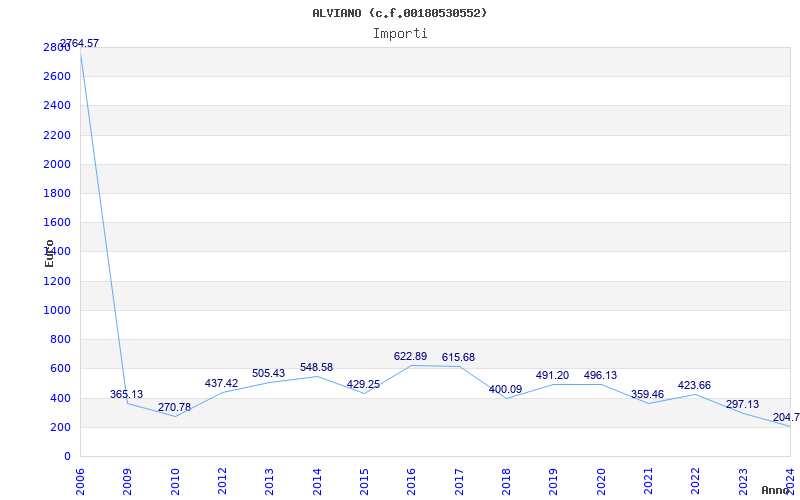Viewport: 800px width, 500px height.
Task: Click the y-axis value 1600
Action: 57,222
